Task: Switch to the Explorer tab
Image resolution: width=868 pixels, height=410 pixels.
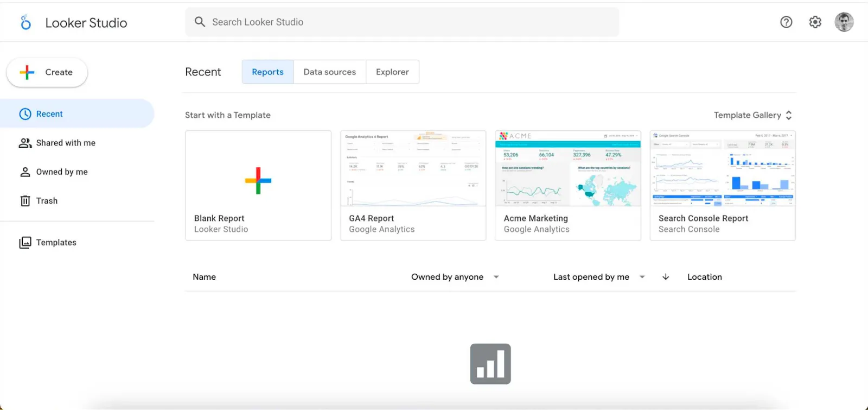Action: coord(392,72)
